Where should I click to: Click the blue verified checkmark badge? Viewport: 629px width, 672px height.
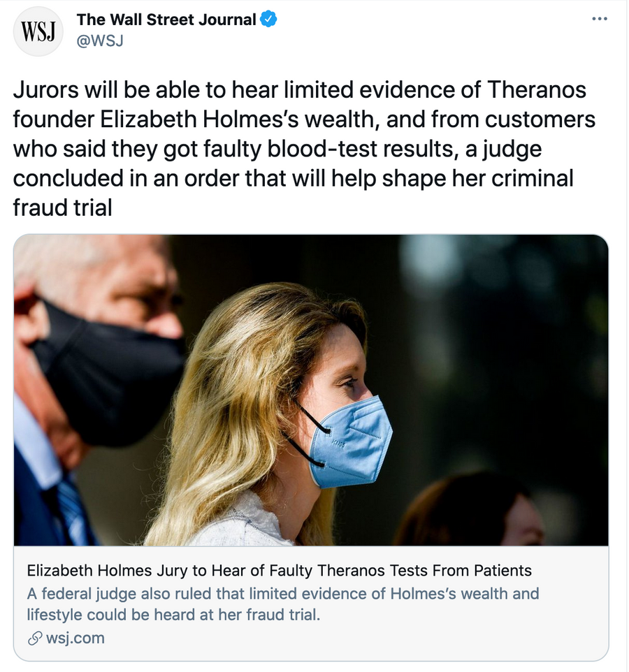tap(268, 20)
